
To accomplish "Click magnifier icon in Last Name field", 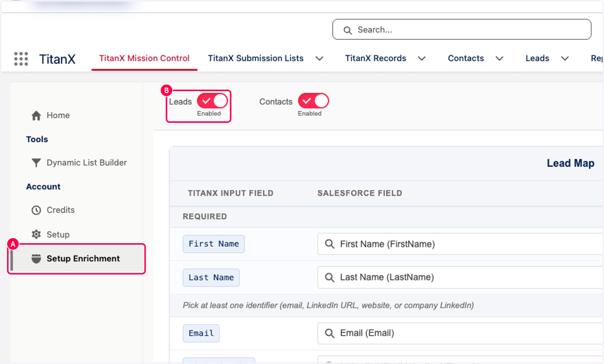I will [x=330, y=277].
